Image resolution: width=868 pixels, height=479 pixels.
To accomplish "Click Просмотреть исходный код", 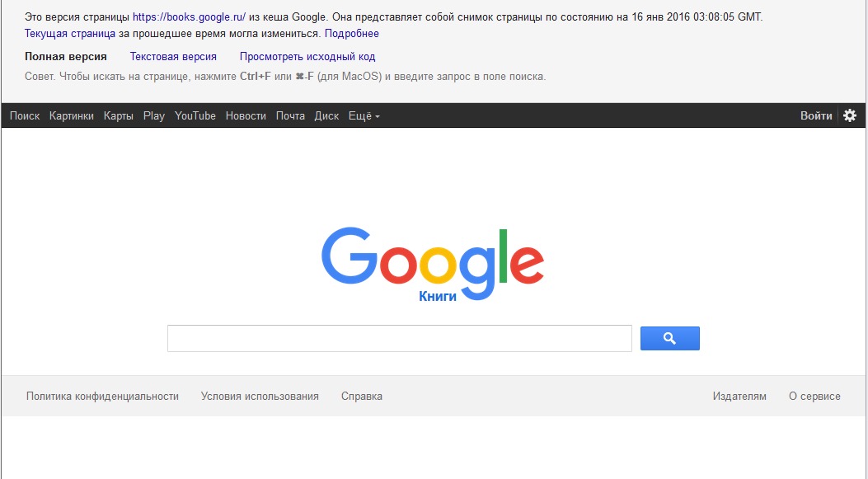I will 307,57.
